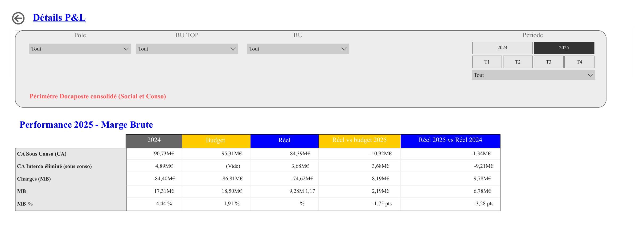
Task: Select quarter T1
Action: click(487, 62)
